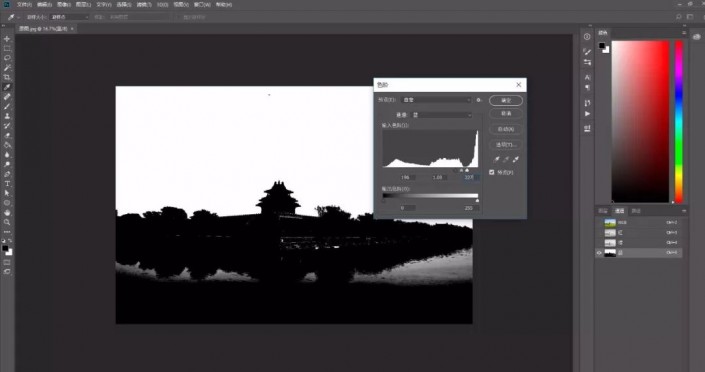Image resolution: width=705 pixels, height=372 pixels.
Task: Select the Rectangular Marquee tool
Action: pos(7,49)
